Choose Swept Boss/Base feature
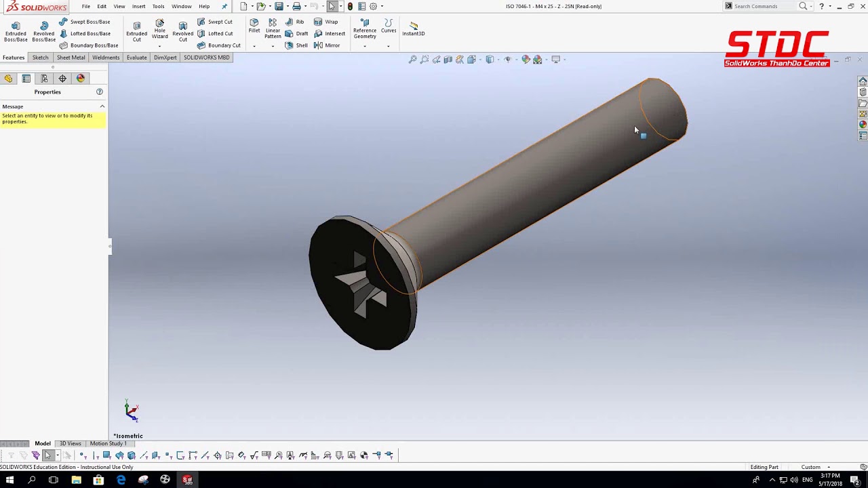The width and height of the screenshot is (868, 488). pos(84,22)
